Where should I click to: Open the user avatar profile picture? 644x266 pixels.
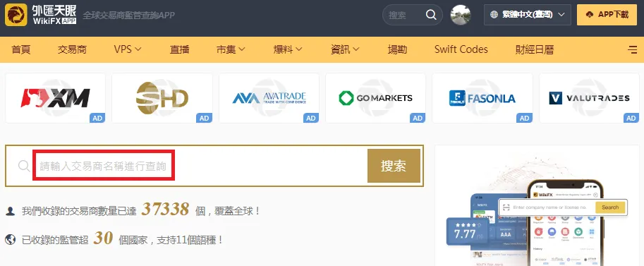(x=461, y=15)
